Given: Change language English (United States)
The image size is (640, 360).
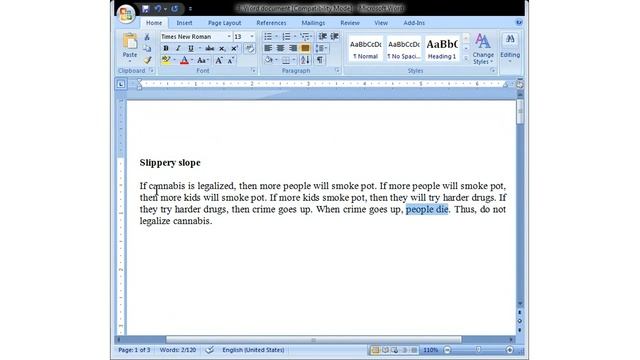Looking at the screenshot, I should [x=253, y=350].
